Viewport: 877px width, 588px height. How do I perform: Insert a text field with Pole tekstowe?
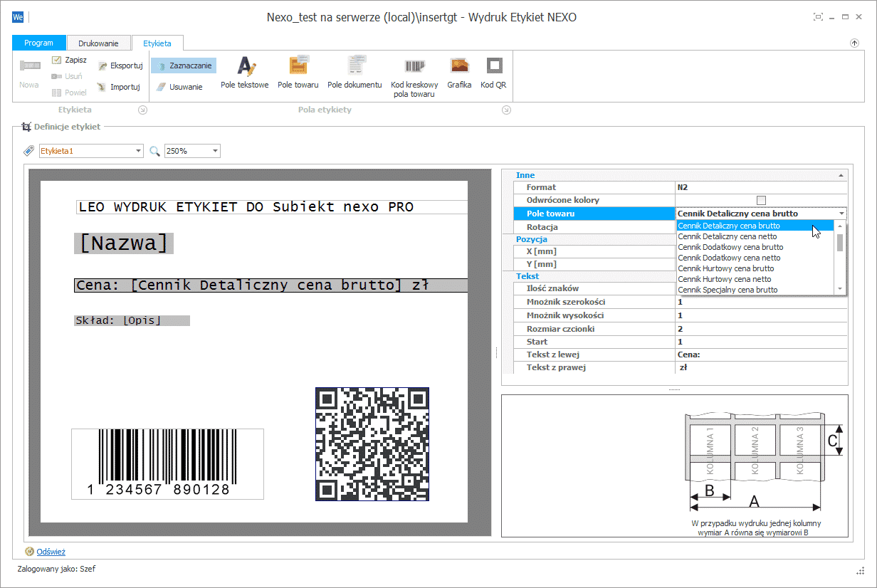[x=244, y=73]
